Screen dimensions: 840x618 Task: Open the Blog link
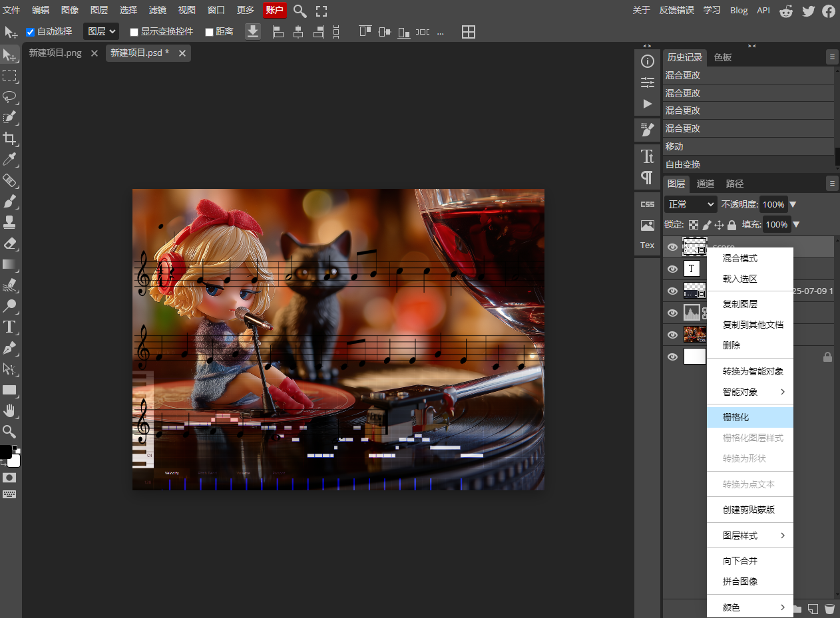tap(739, 11)
